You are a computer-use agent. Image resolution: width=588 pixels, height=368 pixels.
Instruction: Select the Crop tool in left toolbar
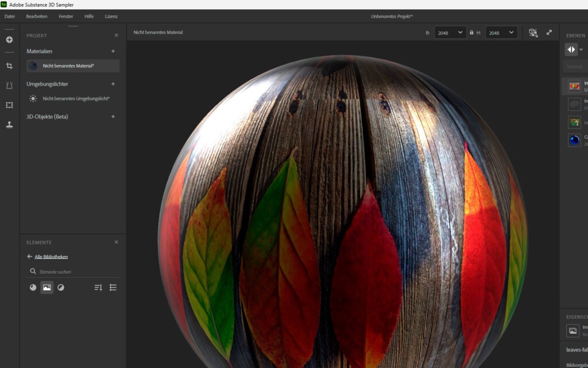tap(9, 66)
